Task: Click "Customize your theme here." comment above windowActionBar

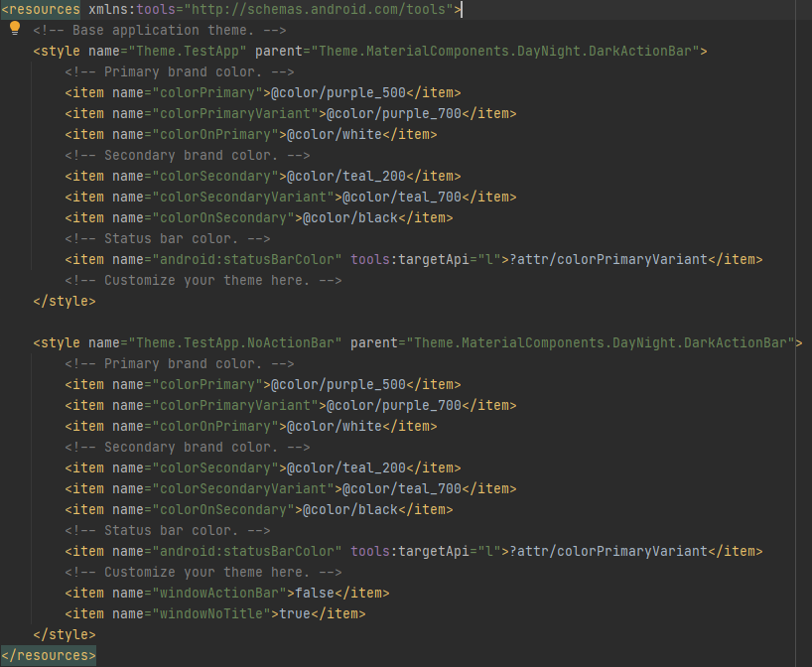Action: coord(203,573)
